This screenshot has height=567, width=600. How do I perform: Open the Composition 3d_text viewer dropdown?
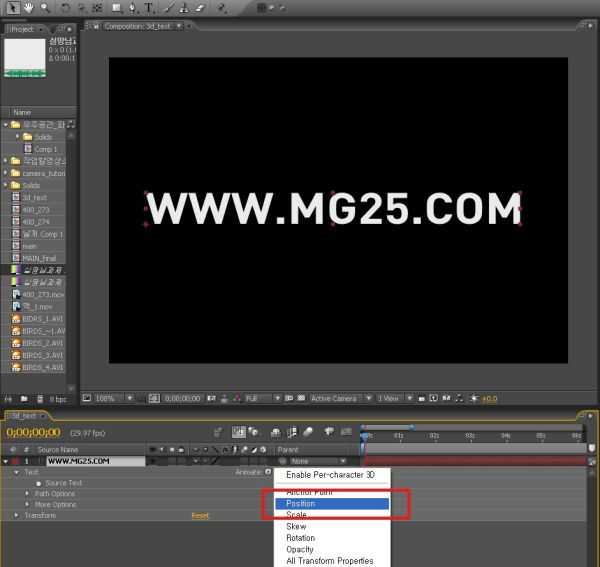tap(179, 26)
